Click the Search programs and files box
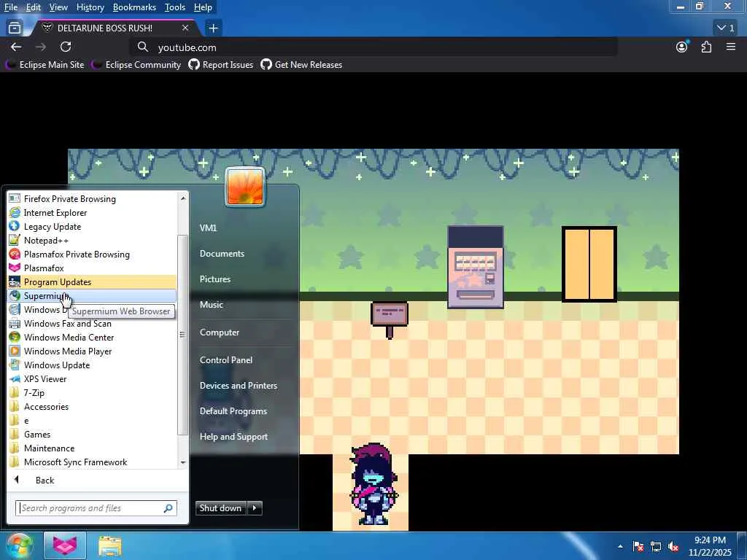Viewport: 747px width, 560px height. tap(96, 508)
